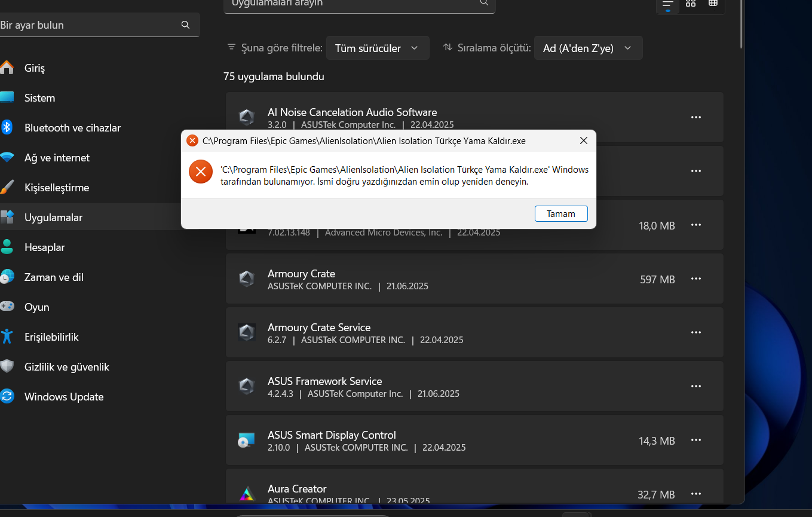Open Giriş via its home icon
The height and width of the screenshot is (517, 812).
[7, 68]
